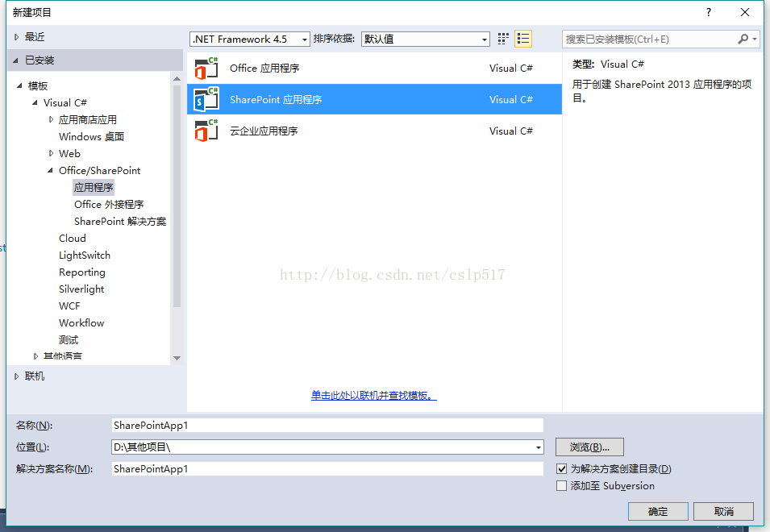Image resolution: width=770 pixels, height=532 pixels.
Task: Open the .NET Framework 4.5 dropdown
Action: pyautogui.click(x=249, y=39)
